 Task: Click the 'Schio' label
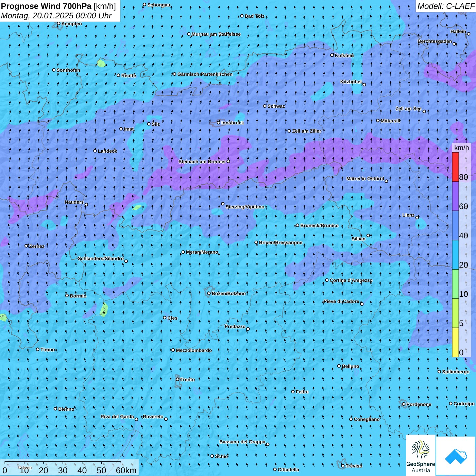221,456
